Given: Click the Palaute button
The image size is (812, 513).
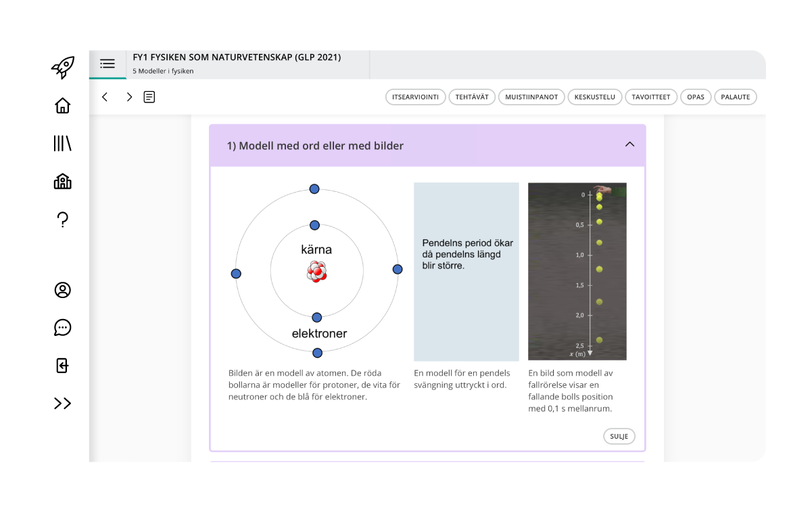Looking at the screenshot, I should point(735,97).
